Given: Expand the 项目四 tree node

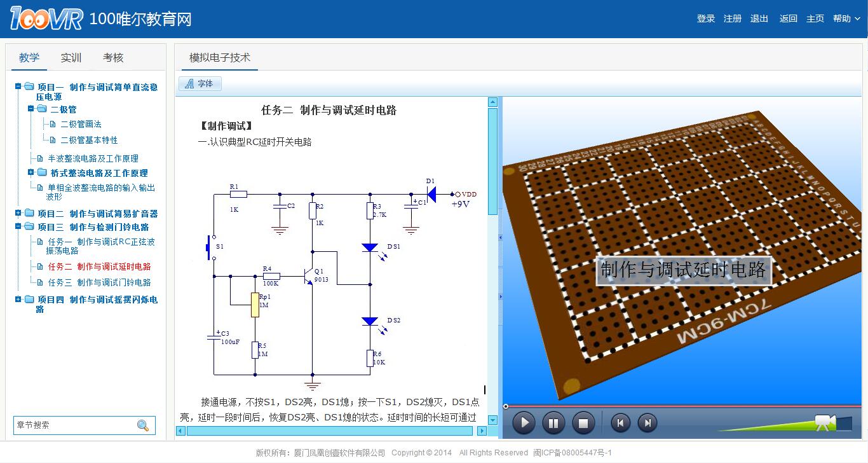Looking at the screenshot, I should click(18, 299).
